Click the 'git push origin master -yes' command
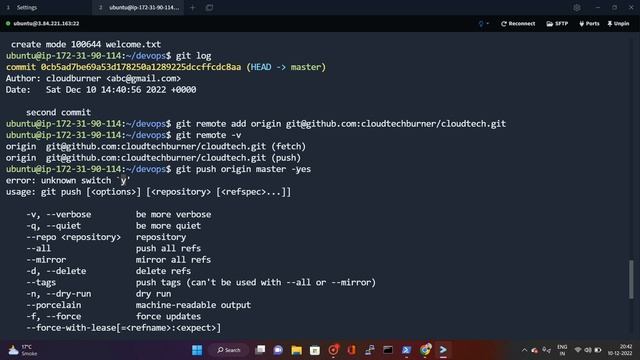The image size is (640, 360). (x=243, y=169)
